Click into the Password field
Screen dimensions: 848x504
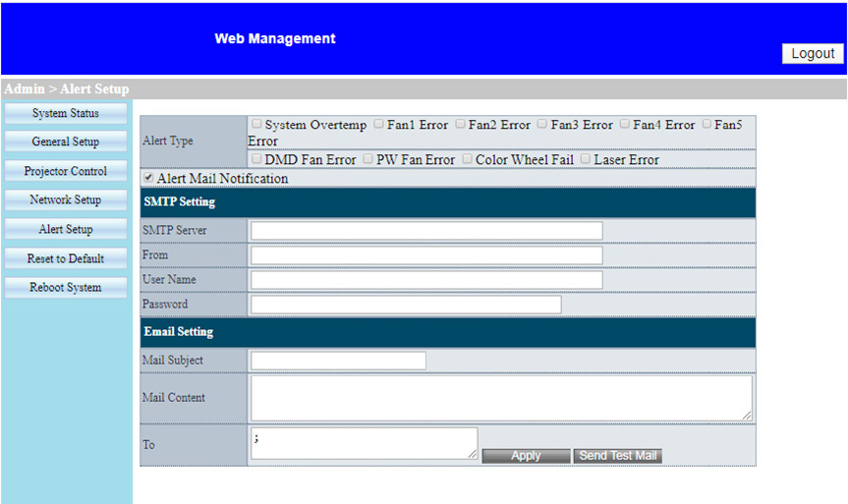405,305
